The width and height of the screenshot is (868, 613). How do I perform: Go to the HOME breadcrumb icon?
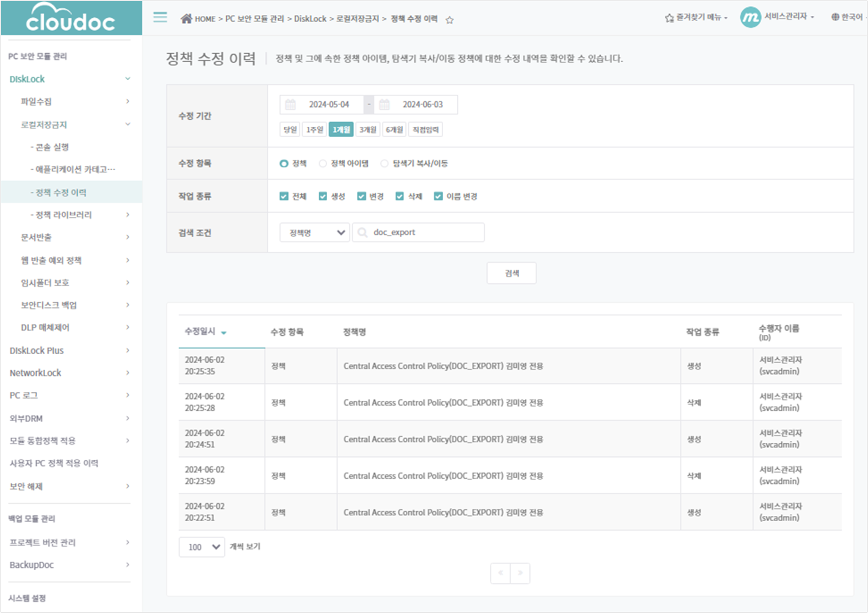click(x=186, y=18)
